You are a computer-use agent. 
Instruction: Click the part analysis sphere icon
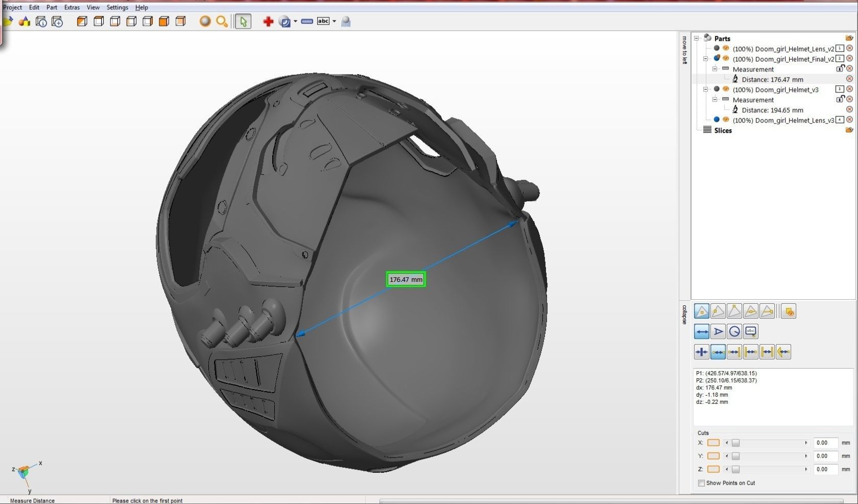click(x=284, y=21)
